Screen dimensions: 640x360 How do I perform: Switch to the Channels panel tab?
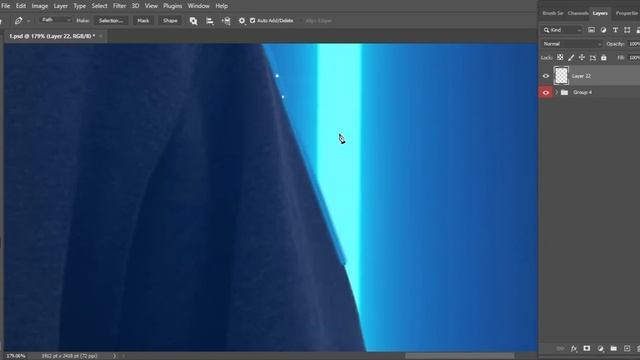pyautogui.click(x=578, y=13)
